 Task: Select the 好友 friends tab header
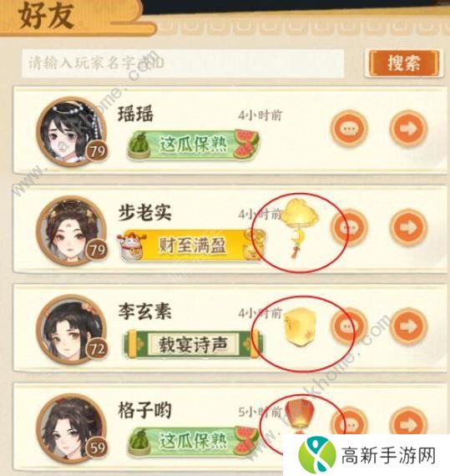click(x=46, y=17)
